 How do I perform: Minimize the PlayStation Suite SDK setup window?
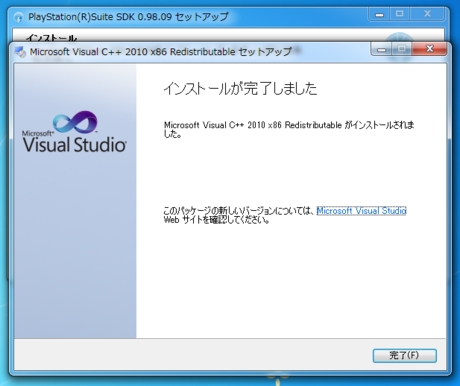pyautogui.click(x=379, y=14)
